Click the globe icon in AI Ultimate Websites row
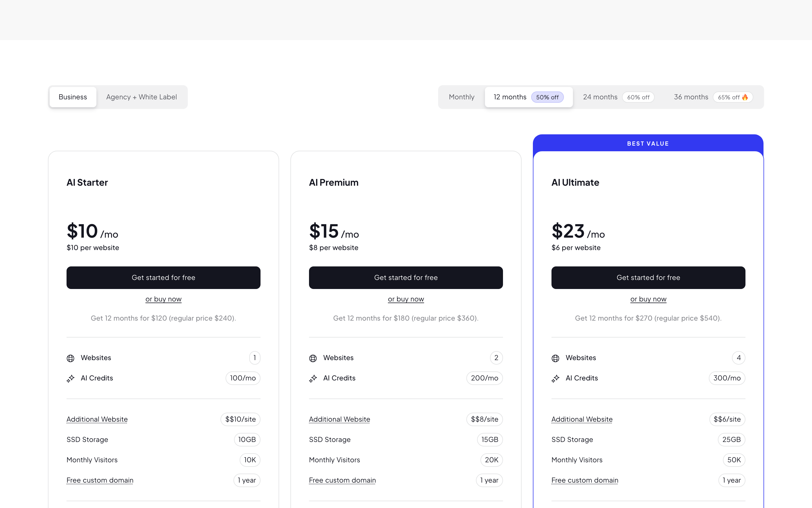Screen dimensions: 812x508 (x=555, y=358)
